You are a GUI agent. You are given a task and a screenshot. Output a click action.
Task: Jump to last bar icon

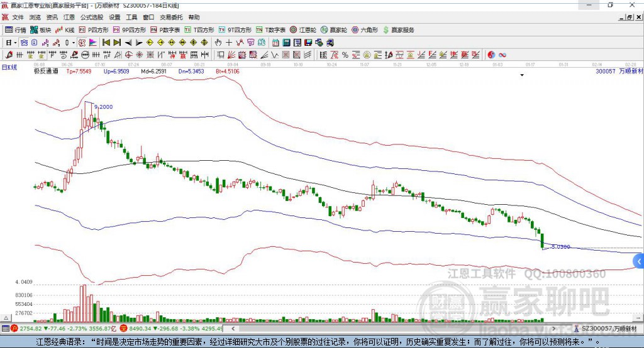coord(117,43)
